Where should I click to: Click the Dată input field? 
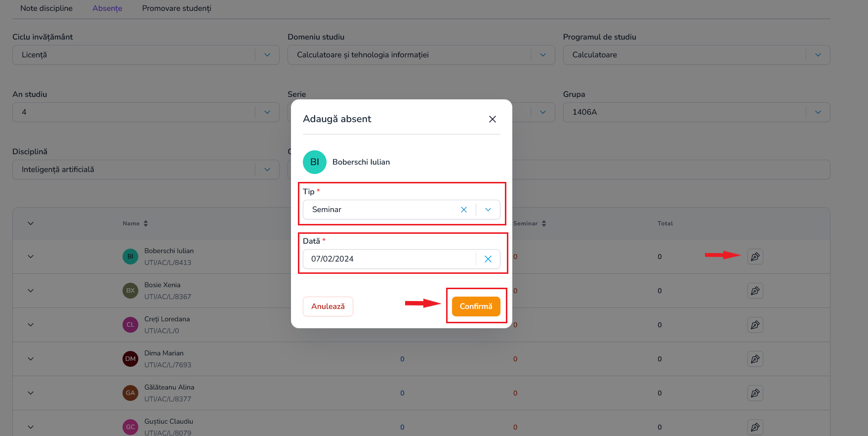click(x=389, y=259)
